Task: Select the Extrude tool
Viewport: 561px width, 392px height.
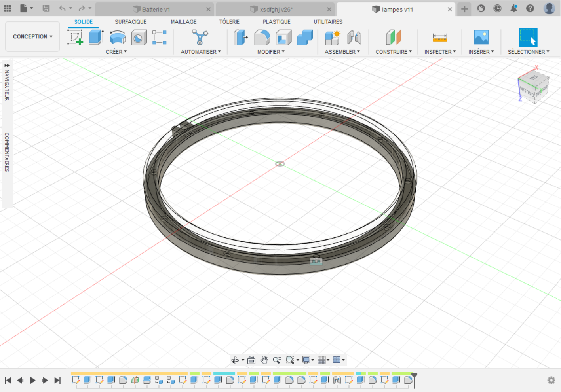Action: pyautogui.click(x=96, y=38)
